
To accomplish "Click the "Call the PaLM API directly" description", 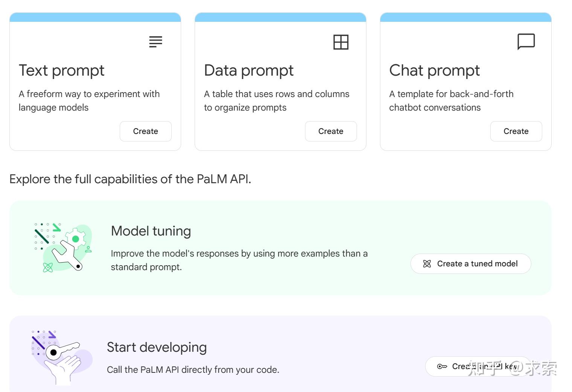I will (x=193, y=370).
